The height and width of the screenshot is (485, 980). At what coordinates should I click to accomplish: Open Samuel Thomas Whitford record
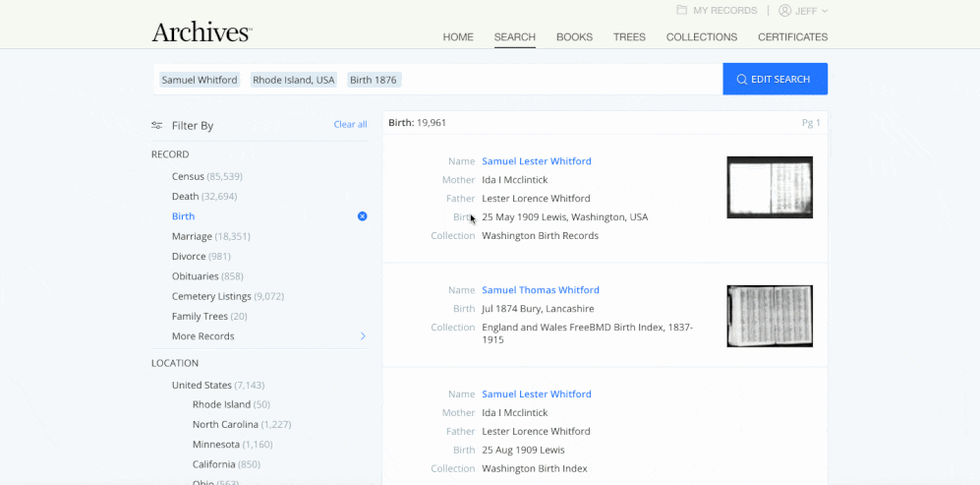point(540,290)
